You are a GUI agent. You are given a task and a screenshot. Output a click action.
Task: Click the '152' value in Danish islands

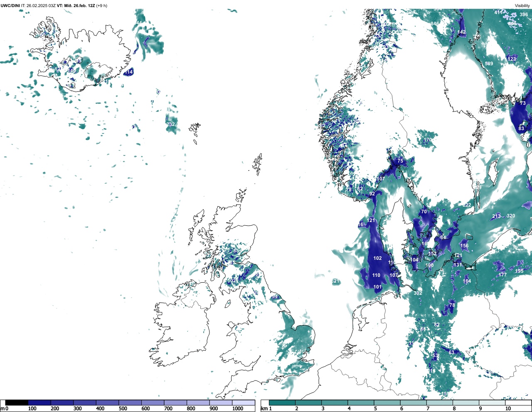[433, 254]
